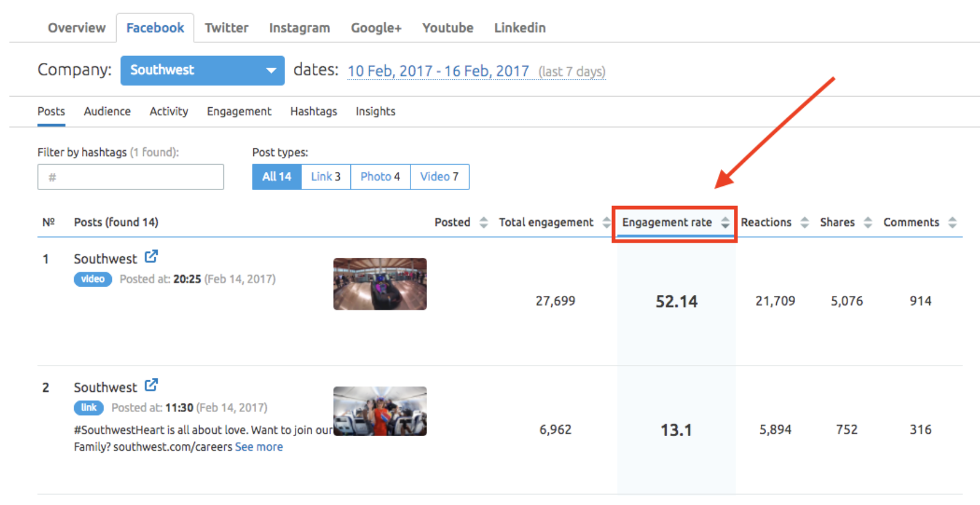
Task: Open the Linkedin tab
Action: [519, 28]
